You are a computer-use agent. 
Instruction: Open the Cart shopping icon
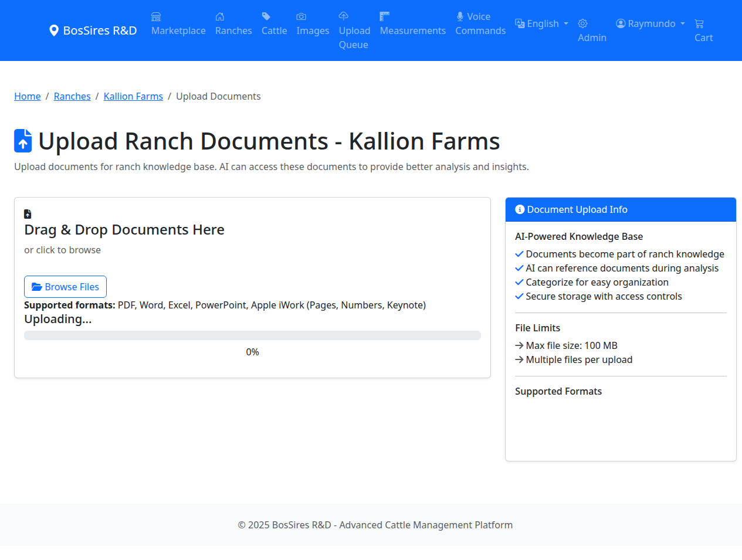pos(699,23)
